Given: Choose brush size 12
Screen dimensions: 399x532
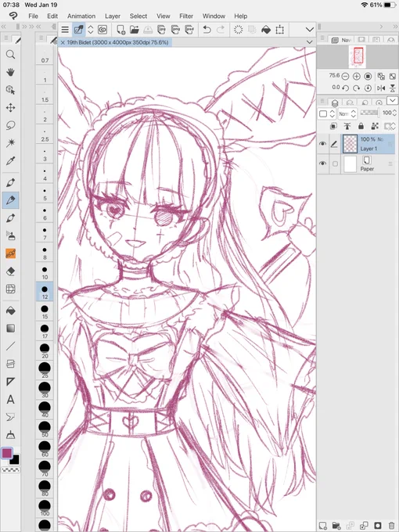Looking at the screenshot, I should point(45,292).
